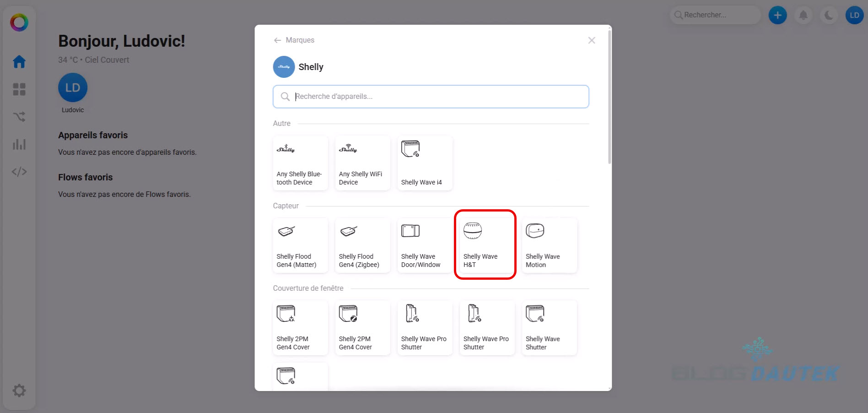The height and width of the screenshot is (413, 868).
Task: Select Shelly Wave Door/Window sensor
Action: point(425,245)
